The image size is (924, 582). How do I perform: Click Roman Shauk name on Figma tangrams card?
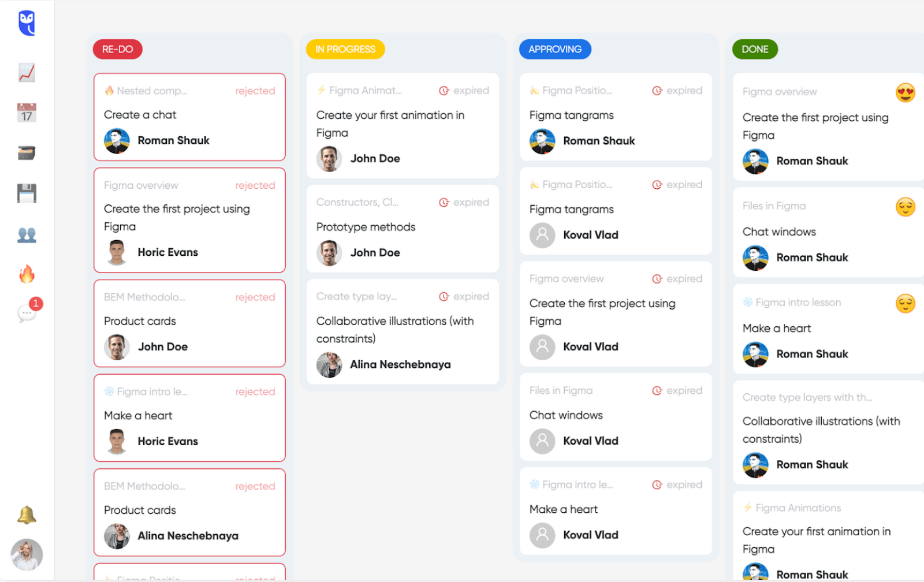(599, 141)
